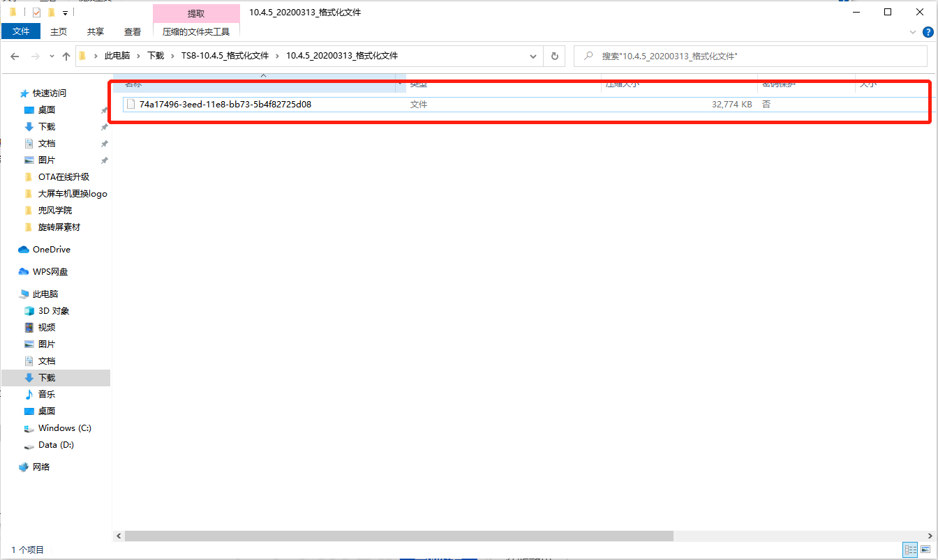Image resolution: width=938 pixels, height=560 pixels.
Task: Open recent locations dropdown arrow
Action: pos(52,56)
